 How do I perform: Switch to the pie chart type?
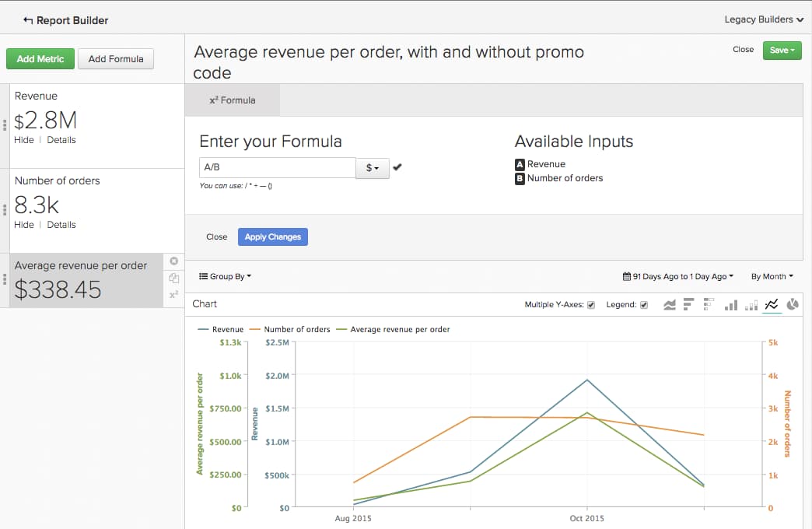793,304
